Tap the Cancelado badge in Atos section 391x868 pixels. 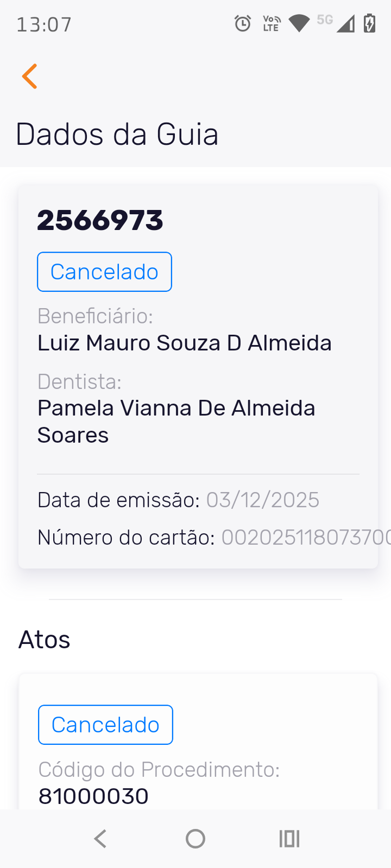tap(105, 725)
